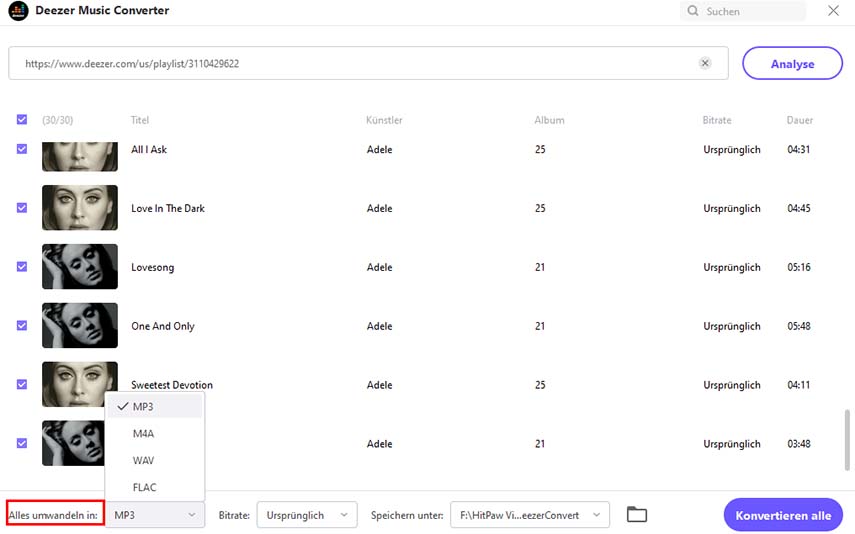Click the duration '05:16' of Lovesong
The width and height of the screenshot is (855, 534).
(x=799, y=267)
